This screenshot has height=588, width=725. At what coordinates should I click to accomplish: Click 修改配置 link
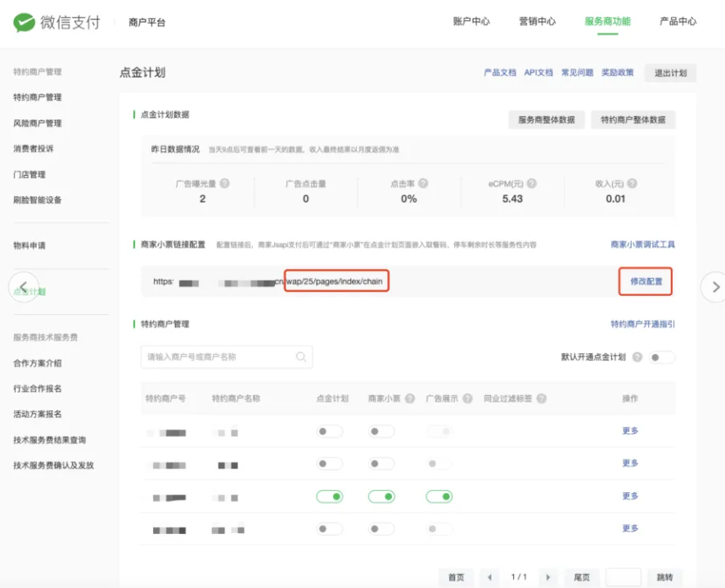tap(646, 281)
